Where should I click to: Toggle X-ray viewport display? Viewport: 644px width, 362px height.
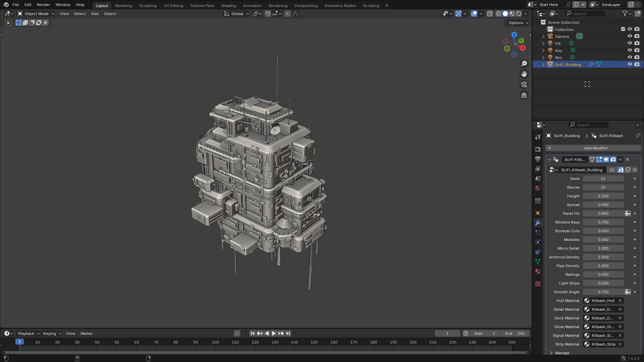[490, 14]
